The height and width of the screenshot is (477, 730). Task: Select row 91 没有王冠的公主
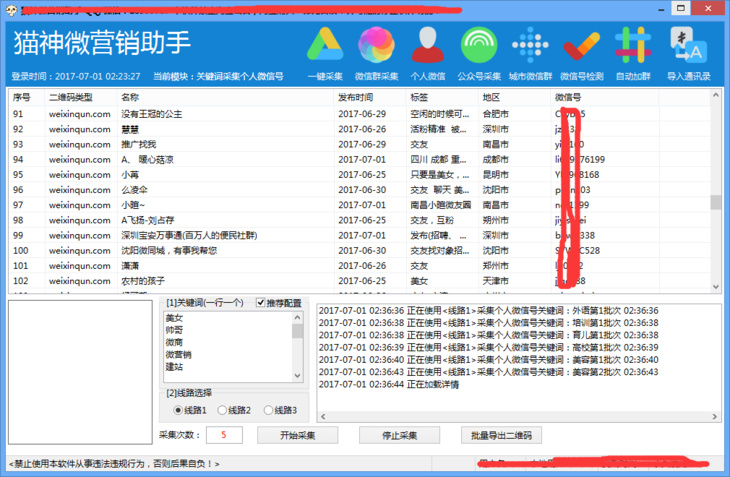pyautogui.click(x=358, y=114)
